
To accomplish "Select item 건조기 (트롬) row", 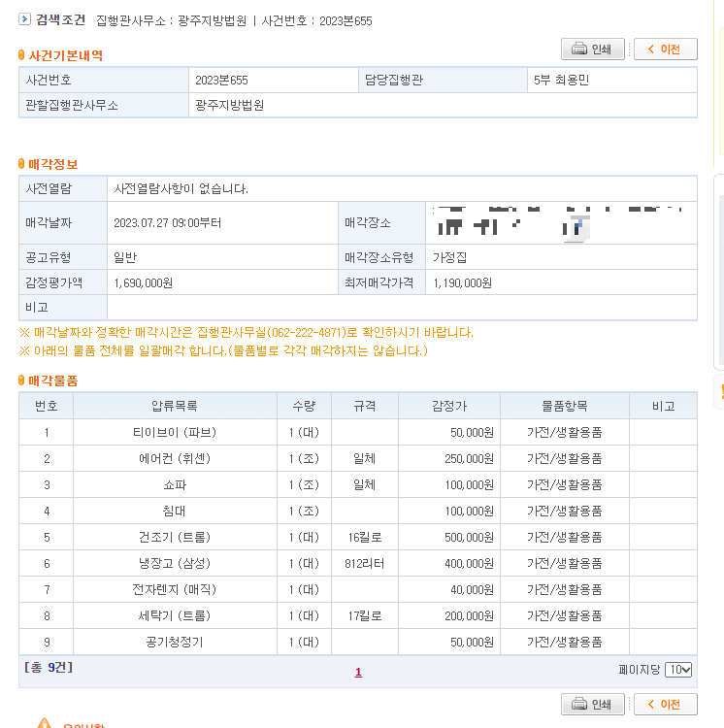I will tap(358, 537).
